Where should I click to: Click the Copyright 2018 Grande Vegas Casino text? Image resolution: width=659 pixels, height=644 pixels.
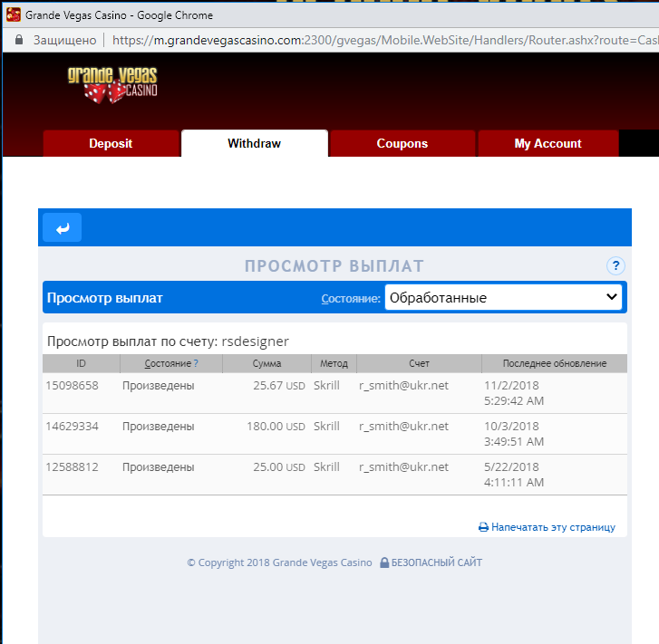tap(279, 562)
